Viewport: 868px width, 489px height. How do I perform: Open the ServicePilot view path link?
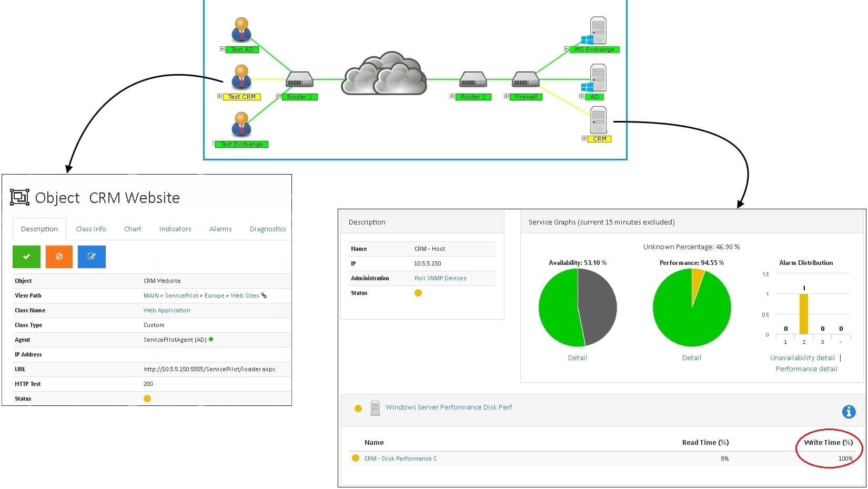pos(182,296)
